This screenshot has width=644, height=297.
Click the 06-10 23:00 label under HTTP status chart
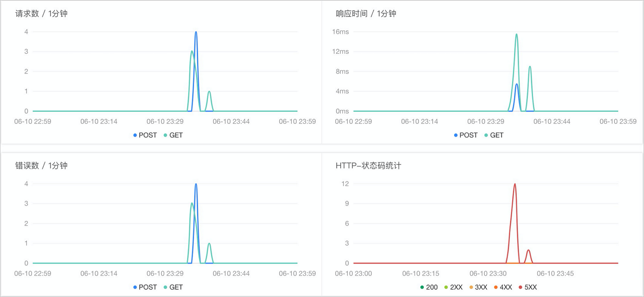[x=353, y=274]
